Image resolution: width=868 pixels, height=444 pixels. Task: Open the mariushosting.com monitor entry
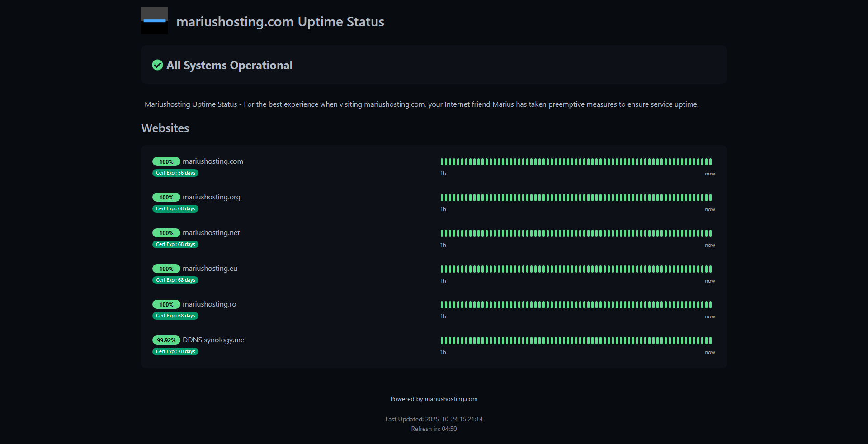click(x=212, y=161)
